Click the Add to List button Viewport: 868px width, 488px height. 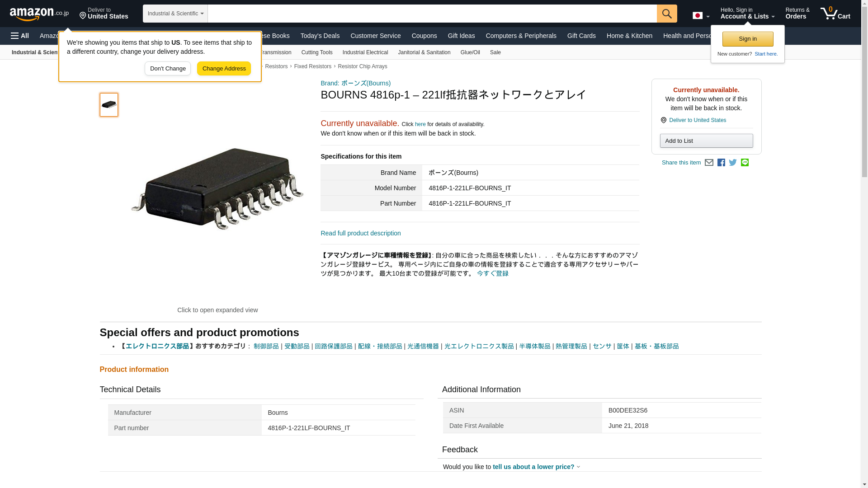tap(706, 141)
